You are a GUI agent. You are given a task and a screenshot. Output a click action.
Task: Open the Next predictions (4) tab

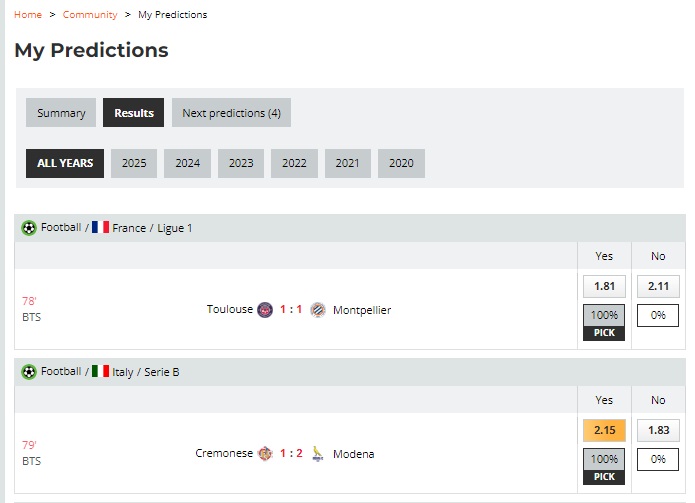click(231, 113)
